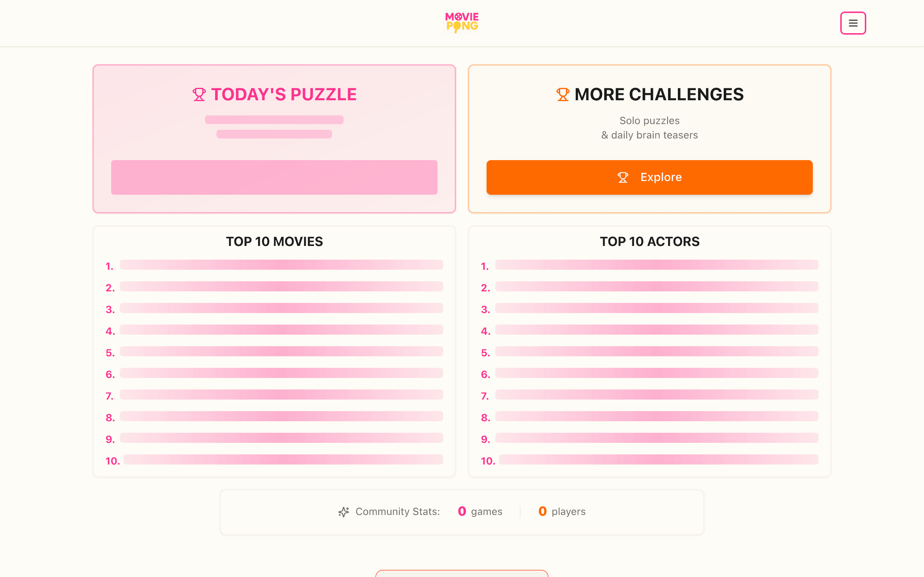Click the sparkle icon near Community Stats
This screenshot has width=924, height=577.
pyautogui.click(x=344, y=512)
